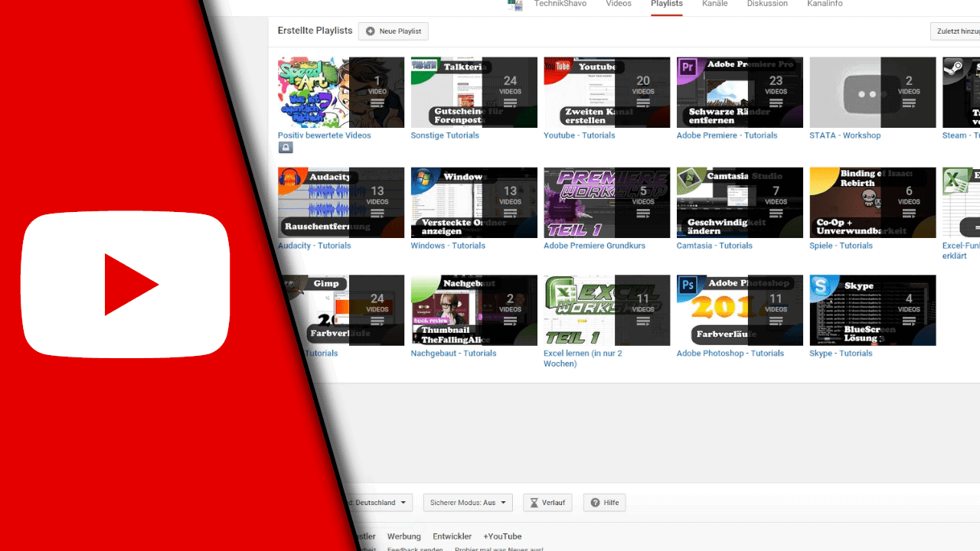Click the Adobe Premiere - Tutorials link
This screenshot has height=551, width=980.
coord(727,135)
